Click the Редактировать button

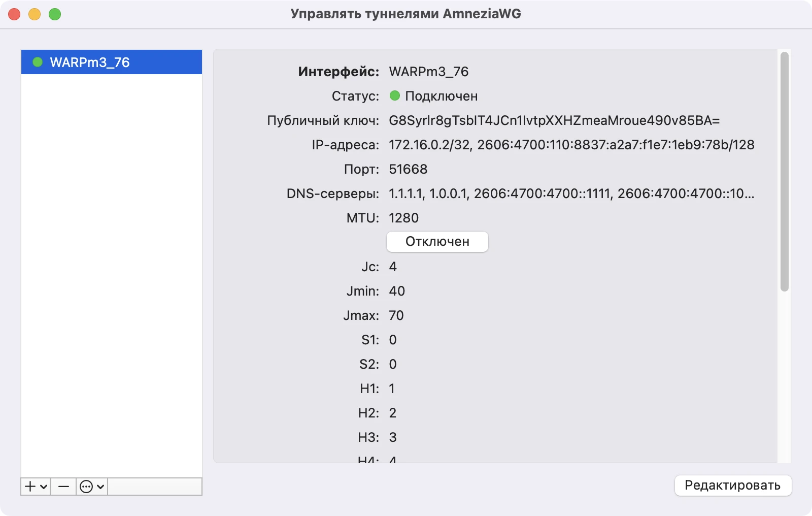tap(733, 486)
